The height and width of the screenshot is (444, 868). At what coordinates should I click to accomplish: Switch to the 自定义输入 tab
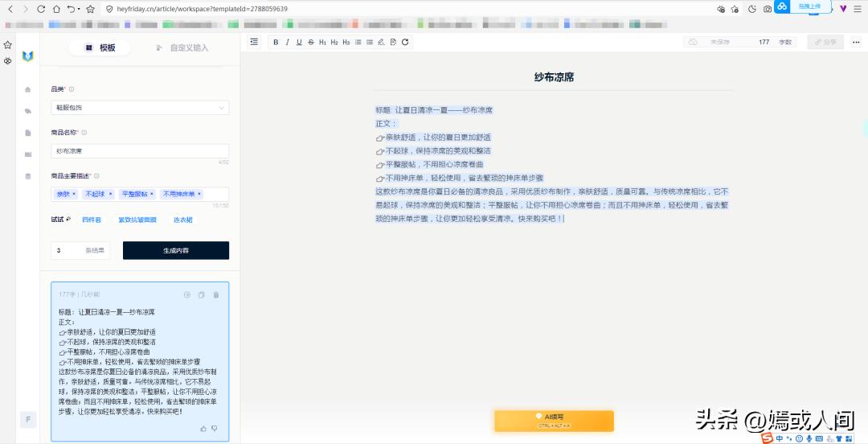pyautogui.click(x=182, y=48)
